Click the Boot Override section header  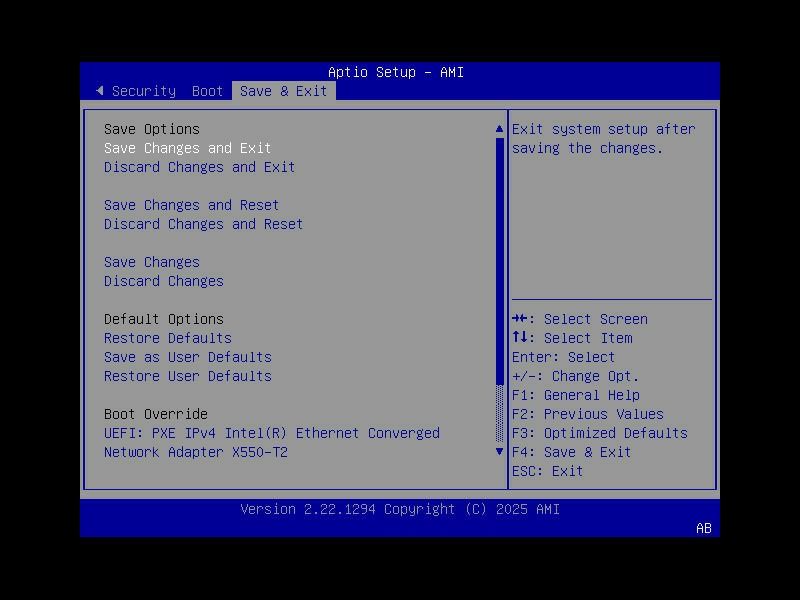click(155, 414)
